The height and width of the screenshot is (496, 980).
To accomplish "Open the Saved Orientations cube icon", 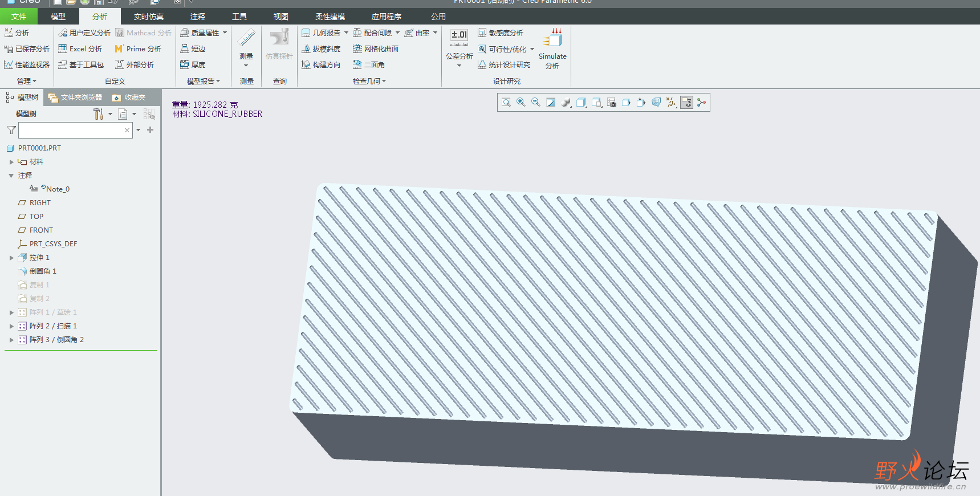I will (x=581, y=103).
